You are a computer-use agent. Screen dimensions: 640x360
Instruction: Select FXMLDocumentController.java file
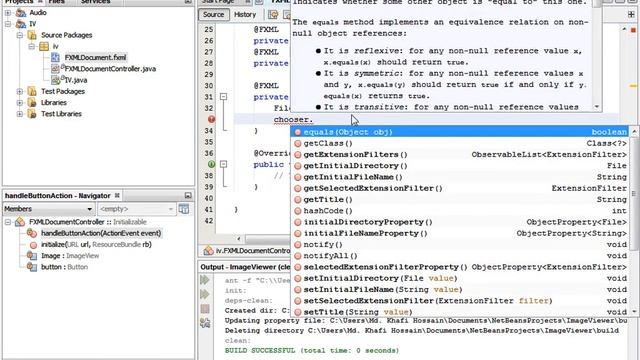tap(110, 69)
